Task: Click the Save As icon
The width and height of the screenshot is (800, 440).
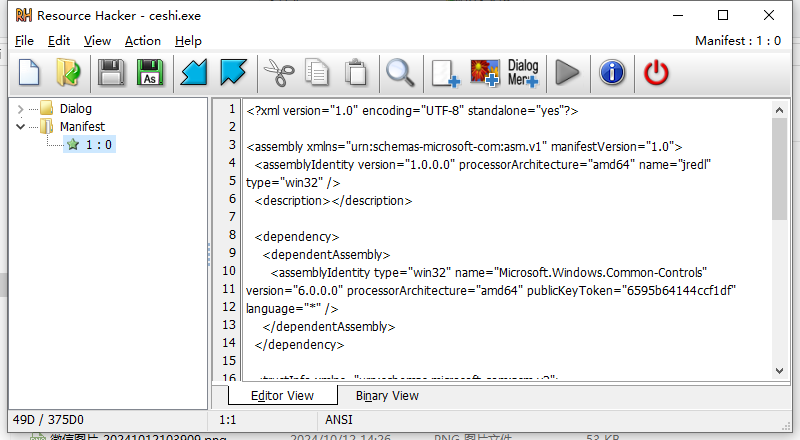Action: point(148,72)
